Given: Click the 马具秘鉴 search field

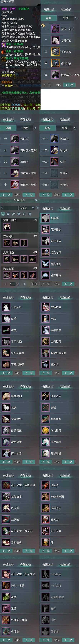Looking at the screenshot, I should click(9, 208).
